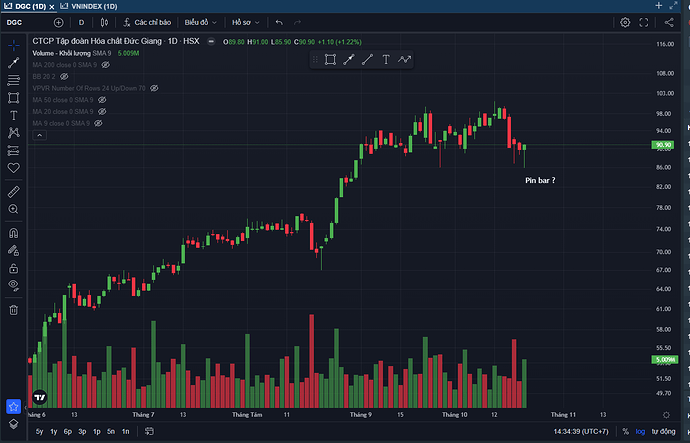The image size is (690, 443).
Task: Set the time range to 5y
Action: (x=39, y=431)
